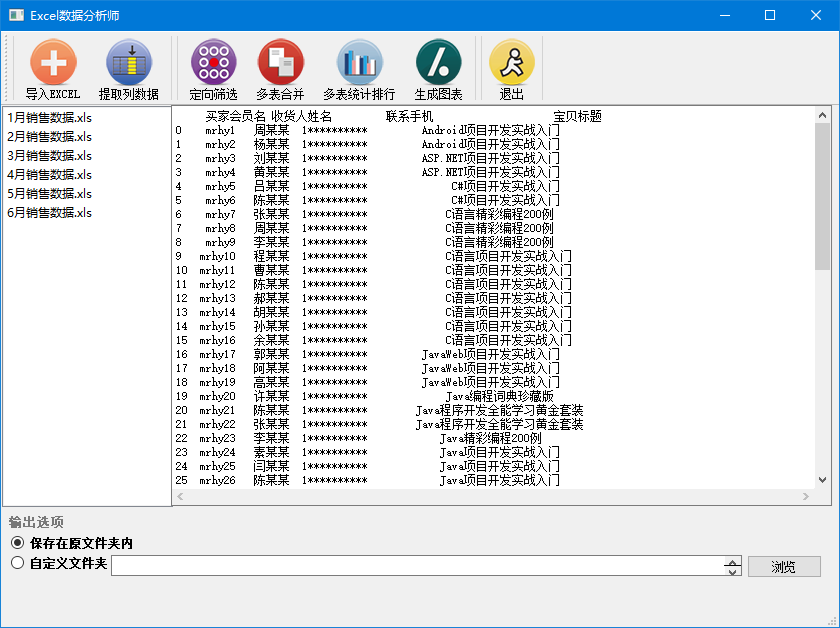Select 自定义文件夹 radio option
840x628 pixels.
[18, 563]
